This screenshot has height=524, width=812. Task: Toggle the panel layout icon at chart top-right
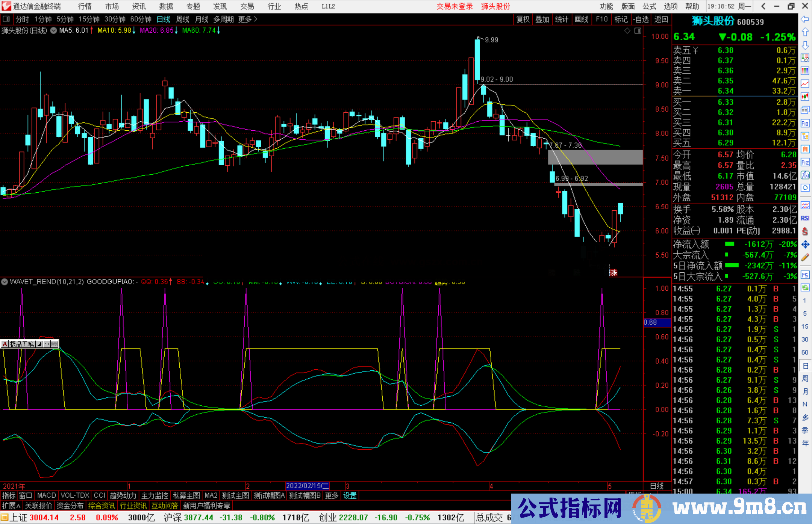(638, 31)
